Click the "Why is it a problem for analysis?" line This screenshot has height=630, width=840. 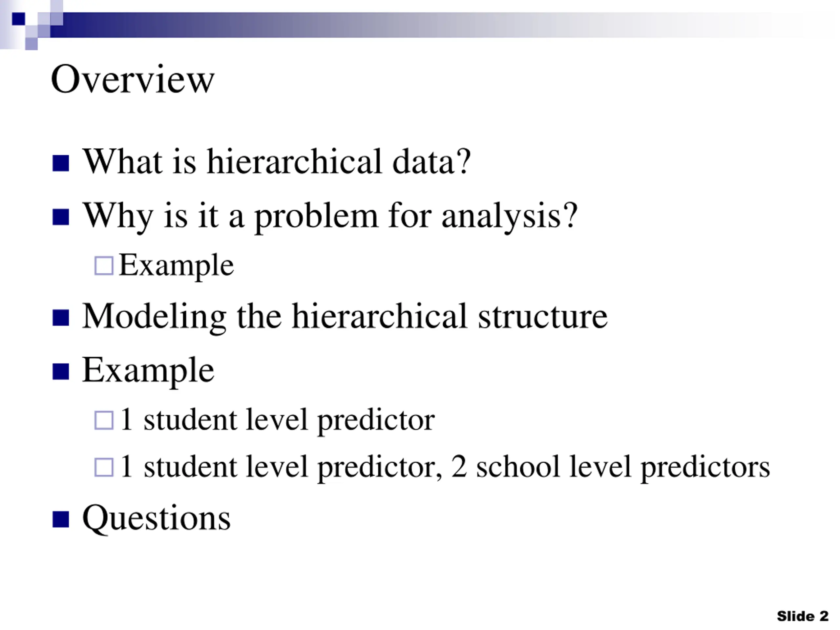click(330, 216)
